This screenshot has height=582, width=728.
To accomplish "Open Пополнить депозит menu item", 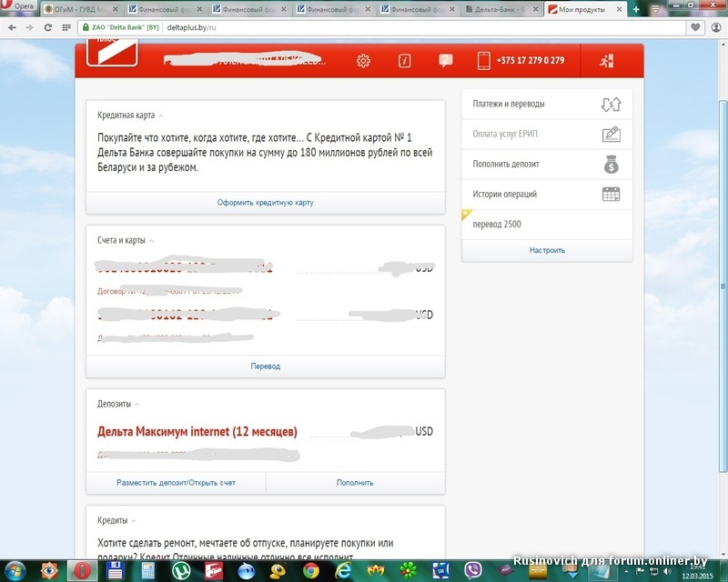I will (x=547, y=165).
